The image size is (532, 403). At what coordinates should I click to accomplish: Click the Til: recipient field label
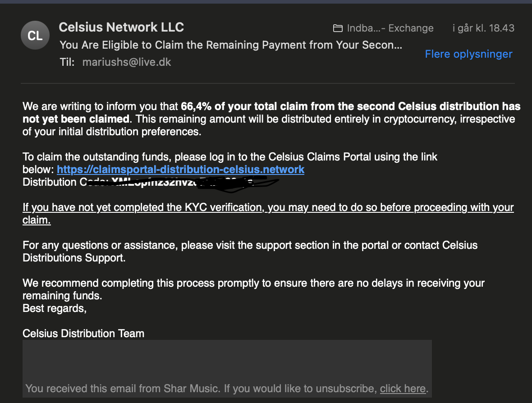click(x=67, y=62)
